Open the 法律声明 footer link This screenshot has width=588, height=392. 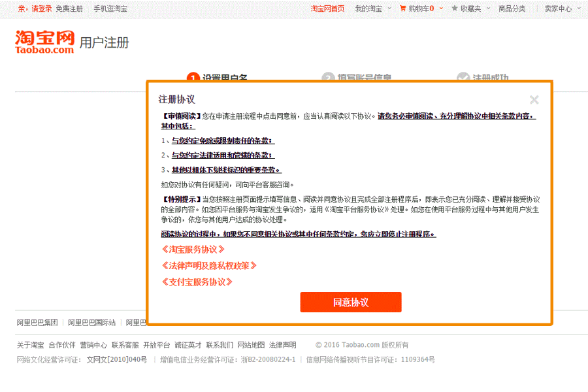282,345
